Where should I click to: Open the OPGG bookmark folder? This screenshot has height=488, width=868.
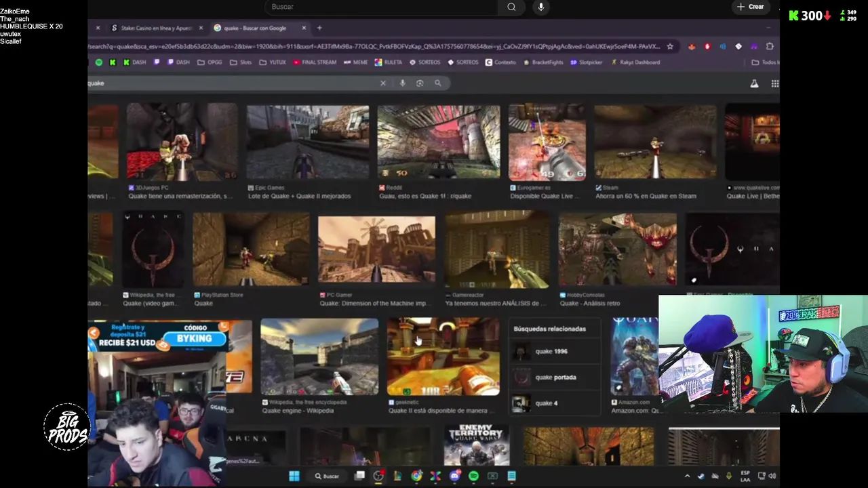click(x=210, y=62)
